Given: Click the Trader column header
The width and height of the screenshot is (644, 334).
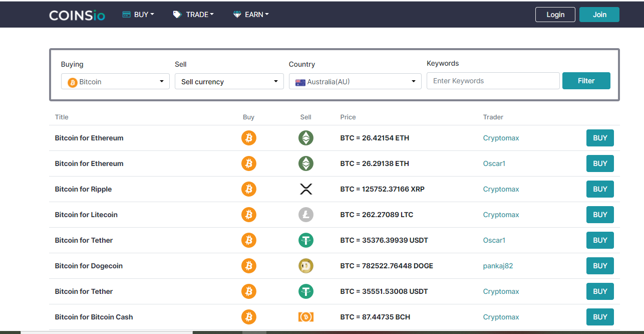Looking at the screenshot, I should [493, 117].
